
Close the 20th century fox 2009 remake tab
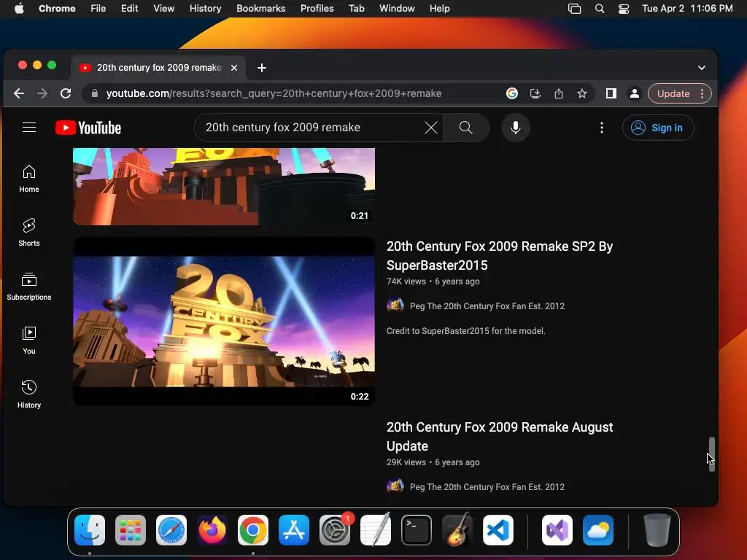pyautogui.click(x=234, y=68)
